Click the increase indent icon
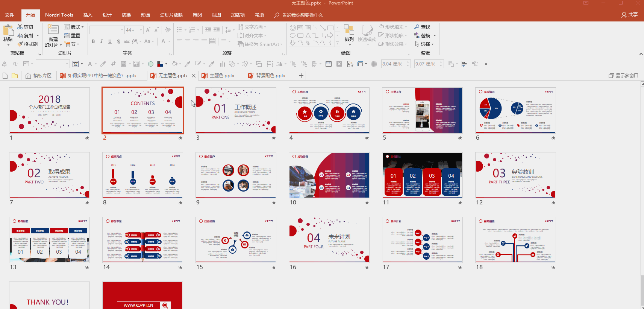The width and height of the screenshot is (644, 309). pos(217,30)
